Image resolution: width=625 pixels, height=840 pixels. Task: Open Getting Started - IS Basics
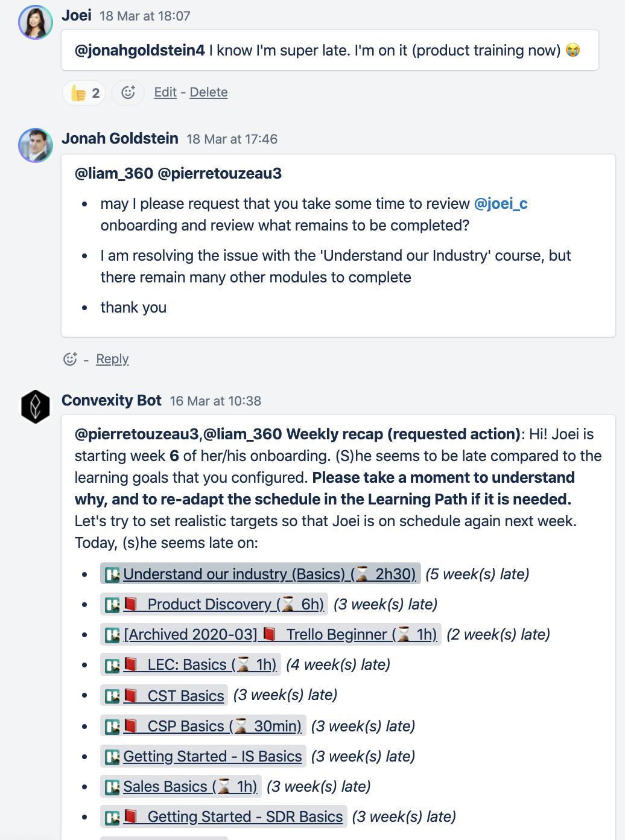tap(212, 756)
